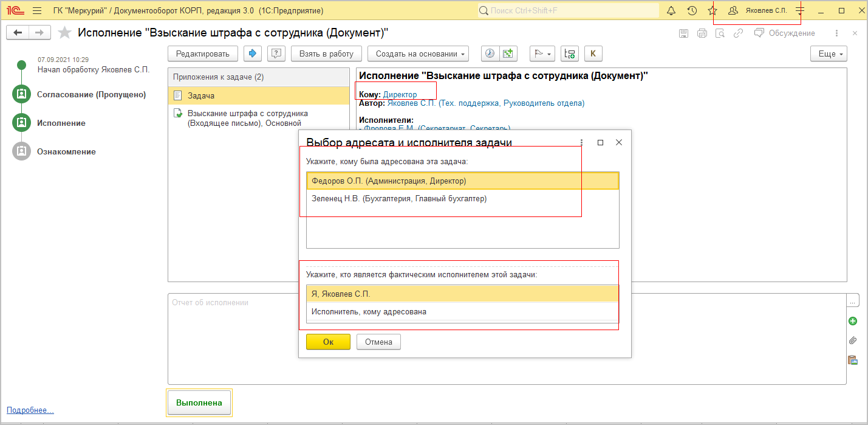Select Федоров О.П. as addressee
868x425 pixels.
462,181
